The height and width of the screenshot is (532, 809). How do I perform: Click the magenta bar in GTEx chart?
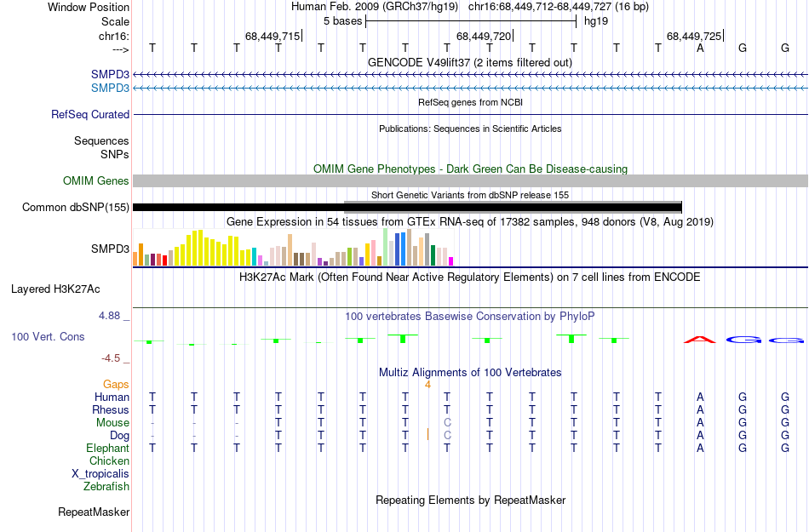(x=451, y=261)
